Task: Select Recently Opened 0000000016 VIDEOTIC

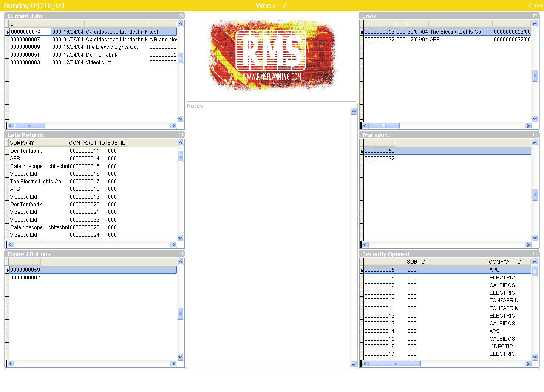Action: pyautogui.click(x=448, y=347)
